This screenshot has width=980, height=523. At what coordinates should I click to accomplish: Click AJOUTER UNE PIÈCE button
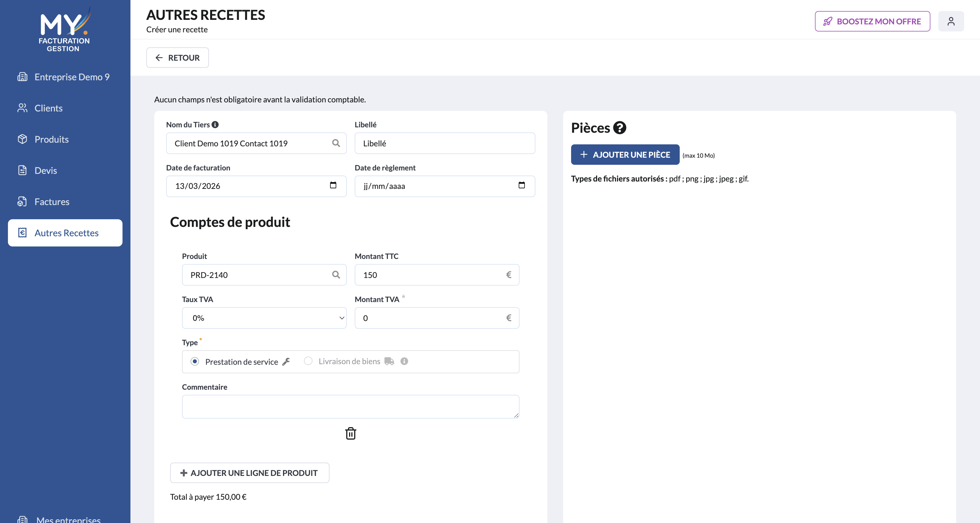point(625,155)
